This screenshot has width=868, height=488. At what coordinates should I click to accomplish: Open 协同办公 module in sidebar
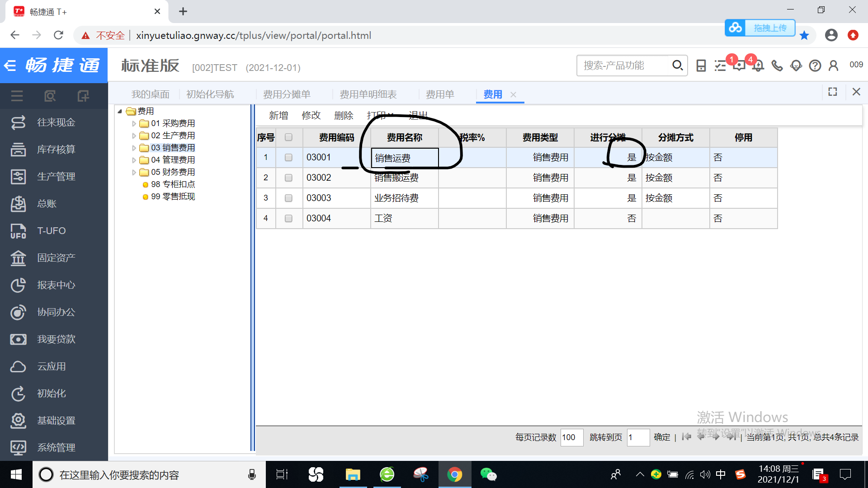pos(54,312)
